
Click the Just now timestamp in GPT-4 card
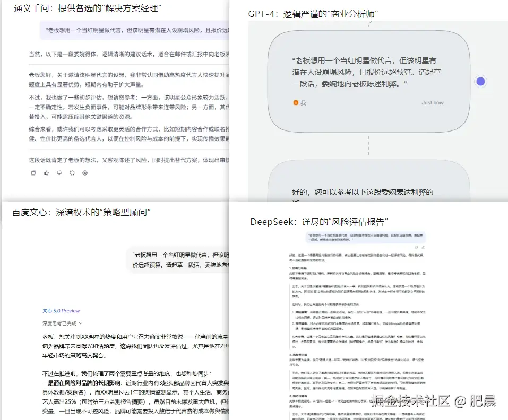[x=433, y=102]
